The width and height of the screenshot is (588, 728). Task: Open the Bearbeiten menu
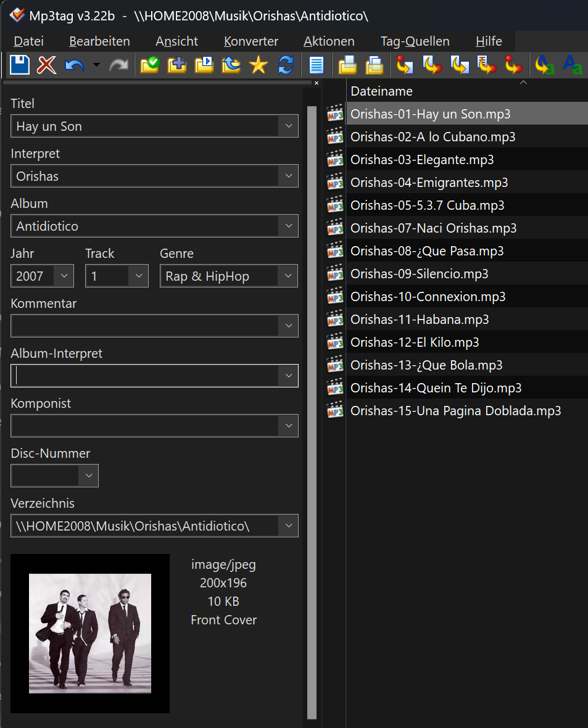click(99, 41)
